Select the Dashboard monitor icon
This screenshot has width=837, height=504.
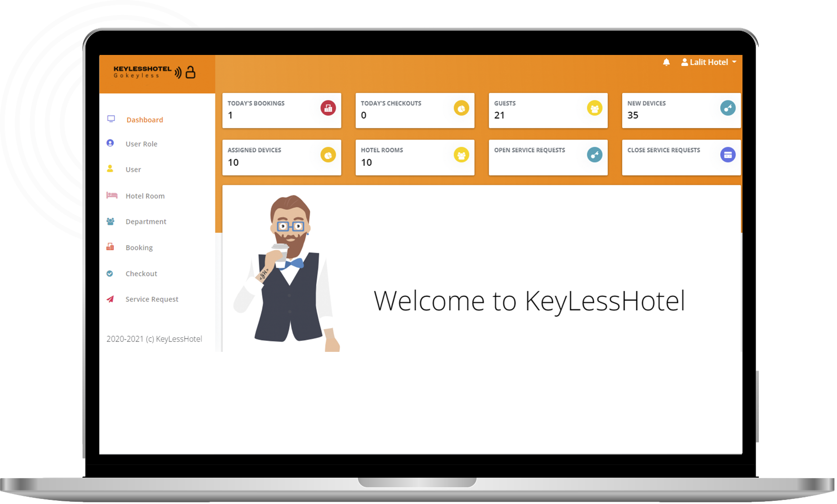[x=110, y=118]
